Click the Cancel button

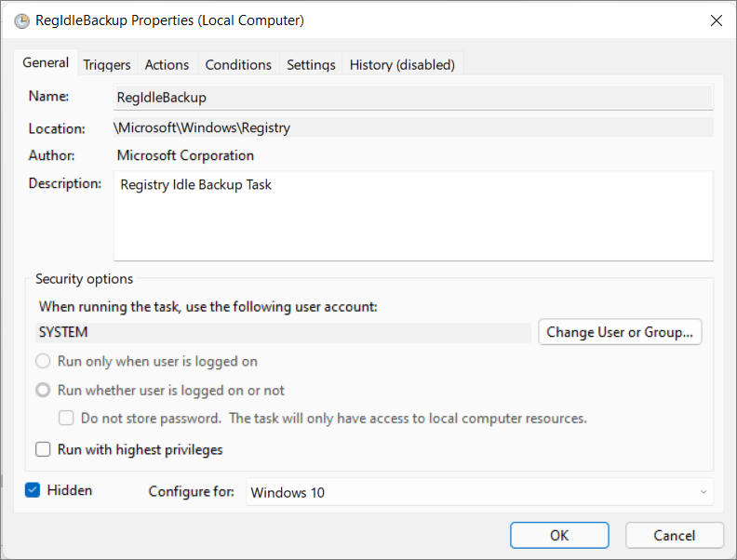tap(674, 535)
